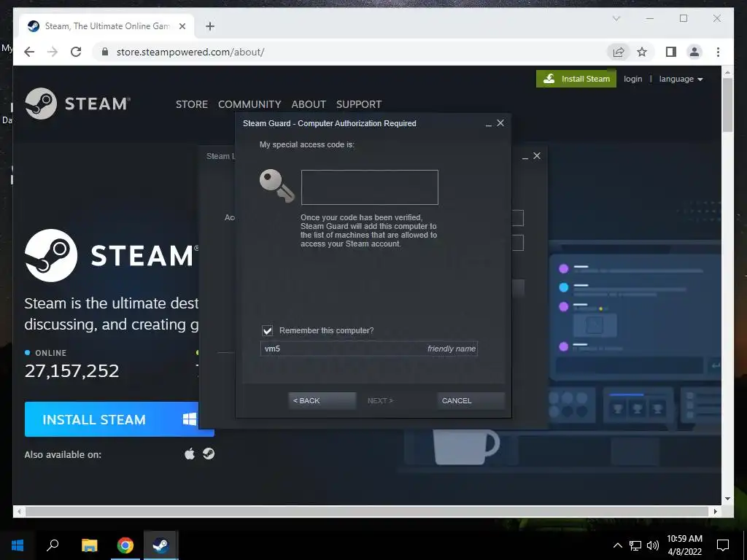Viewport: 747px width, 560px height.
Task: Show hidden system tray icons
Action: [617, 545]
